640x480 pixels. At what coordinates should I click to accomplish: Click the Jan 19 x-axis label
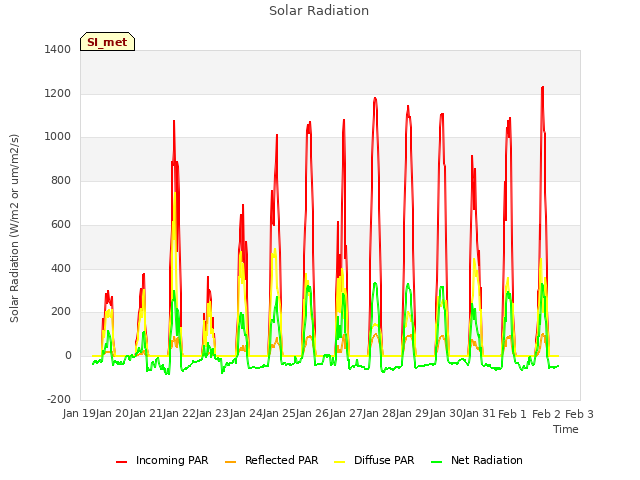click(79, 414)
